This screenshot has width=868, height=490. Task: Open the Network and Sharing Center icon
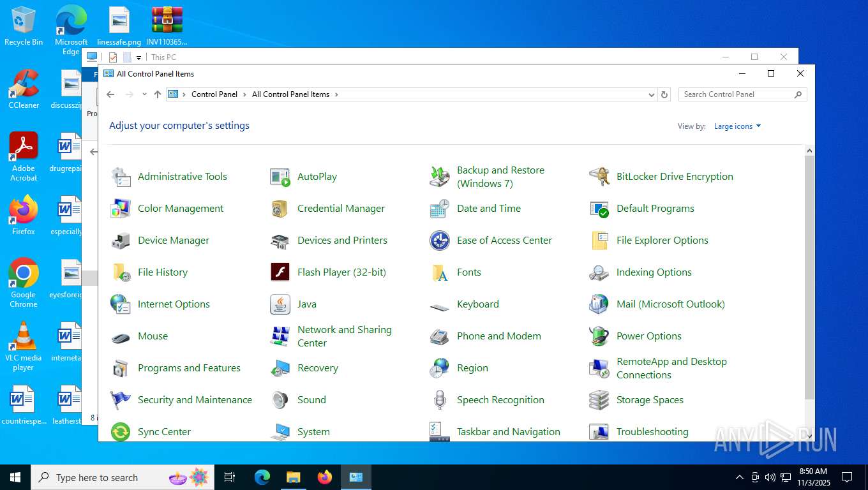pos(280,336)
